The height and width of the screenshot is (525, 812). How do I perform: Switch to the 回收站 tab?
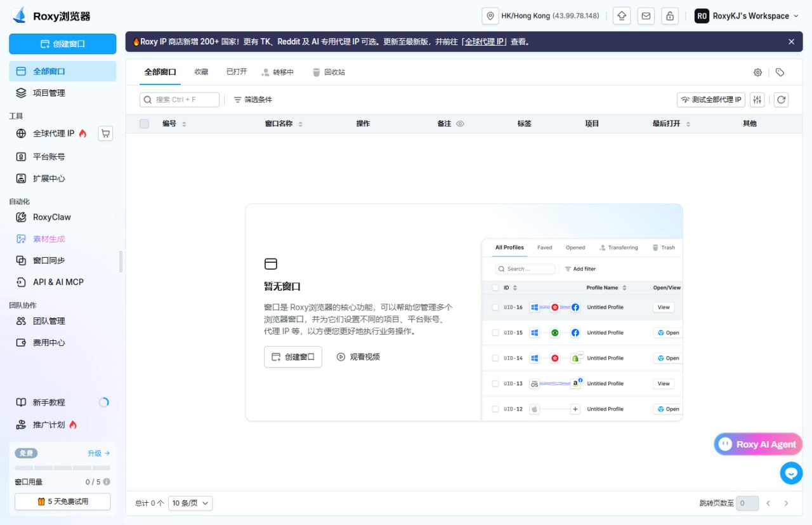(329, 72)
